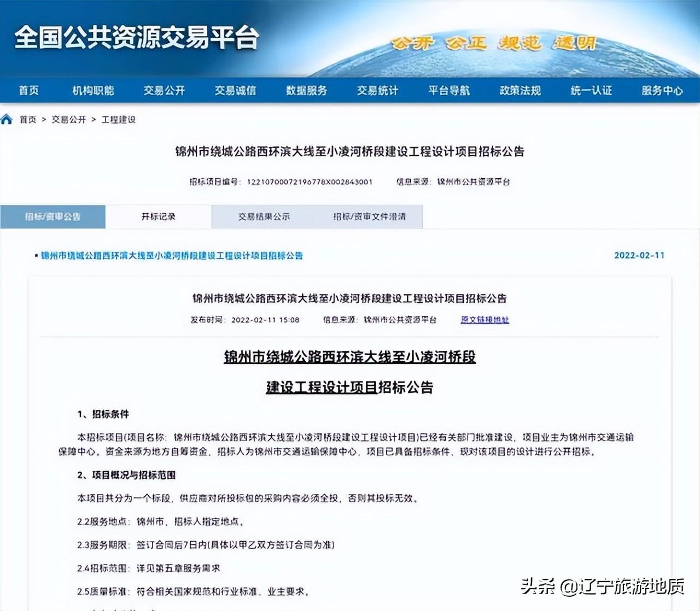The width and height of the screenshot is (700, 611).
Task: Click the heading 1、招标条件
Action: (103, 414)
